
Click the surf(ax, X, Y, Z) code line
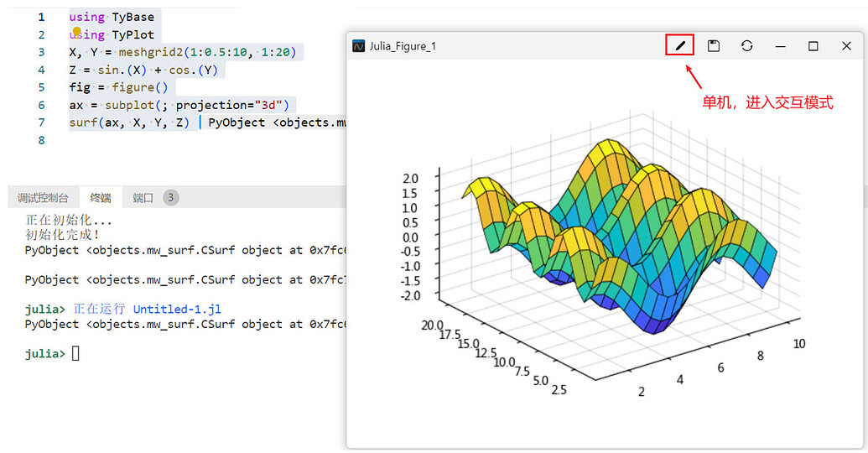click(x=129, y=122)
